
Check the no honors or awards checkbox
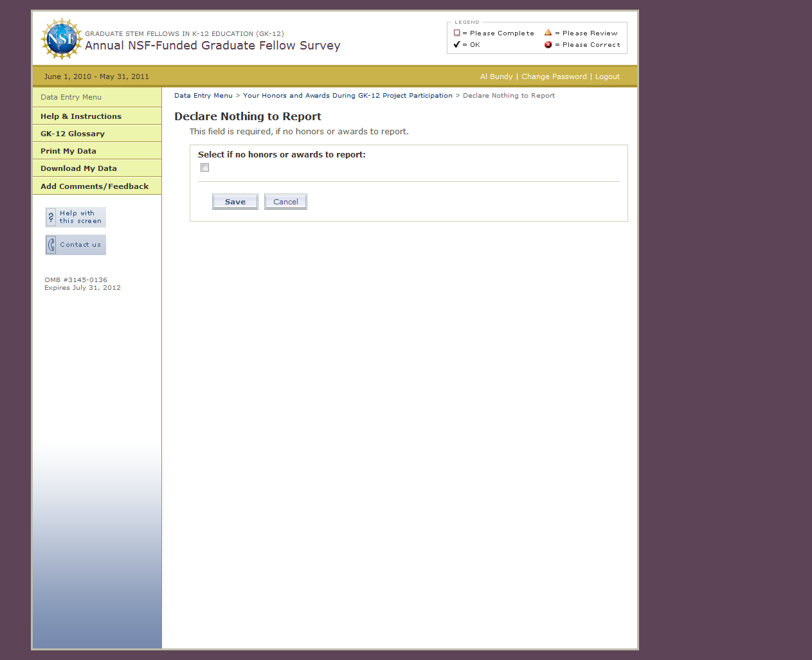coord(205,168)
